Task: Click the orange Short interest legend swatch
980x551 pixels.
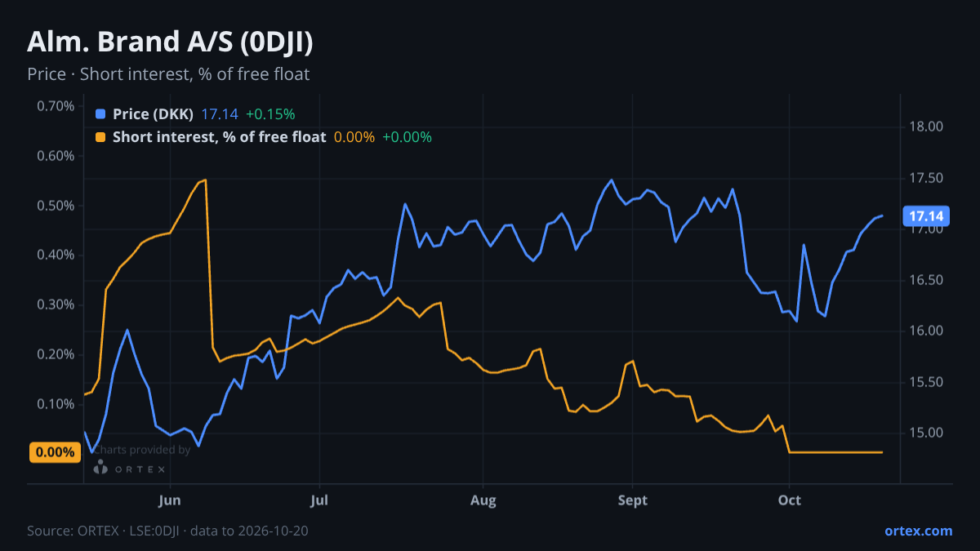Action: coord(100,137)
